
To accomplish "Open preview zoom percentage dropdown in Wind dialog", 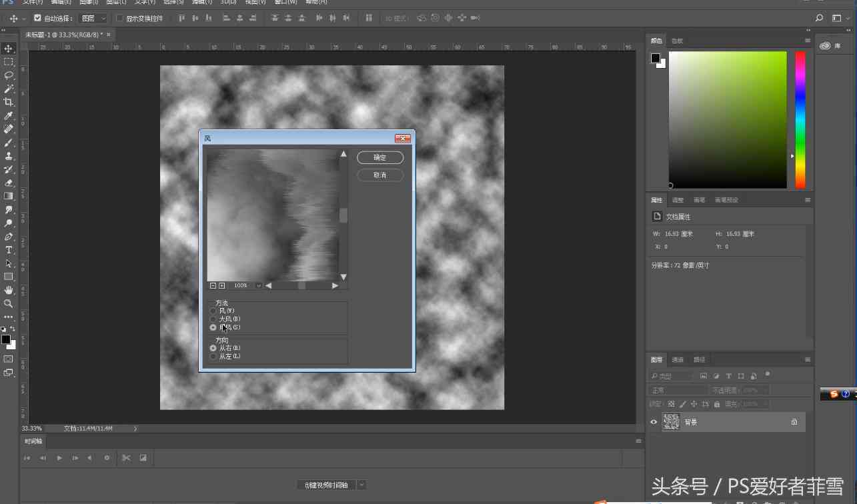I will point(259,285).
